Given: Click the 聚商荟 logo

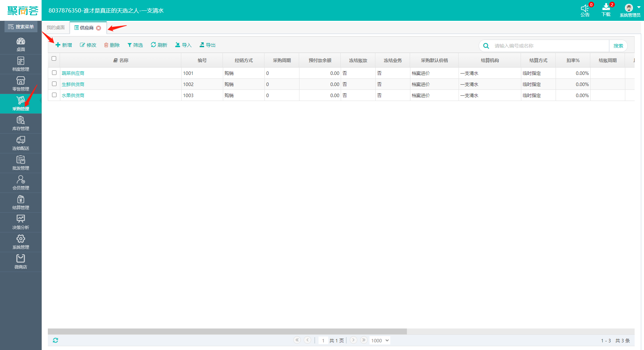Looking at the screenshot, I should pos(23,11).
